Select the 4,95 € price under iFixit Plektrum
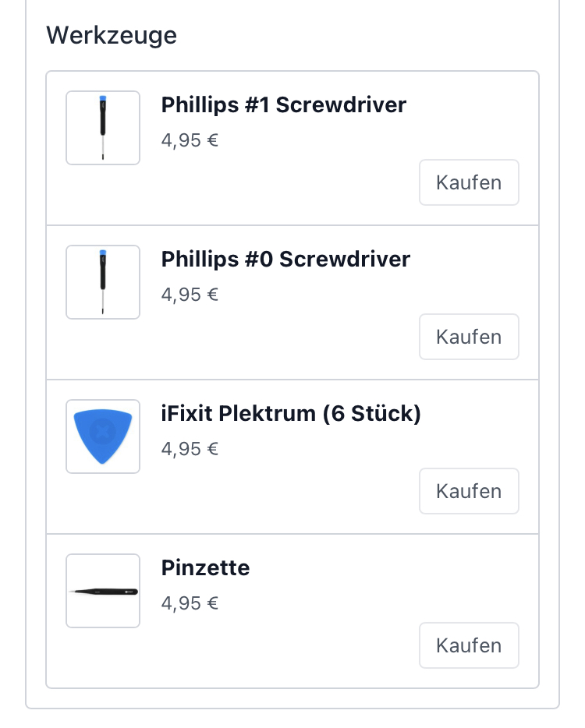 coord(190,449)
